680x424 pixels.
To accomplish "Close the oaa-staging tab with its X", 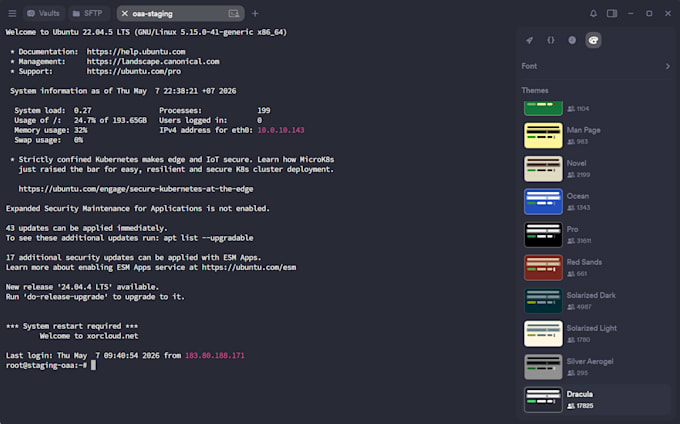I will [x=124, y=13].
